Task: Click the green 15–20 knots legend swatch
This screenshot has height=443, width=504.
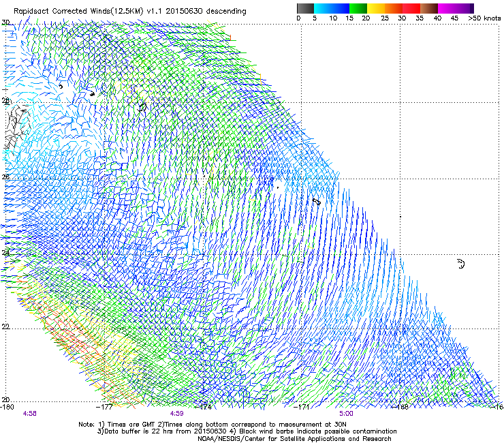Action: pos(358,8)
